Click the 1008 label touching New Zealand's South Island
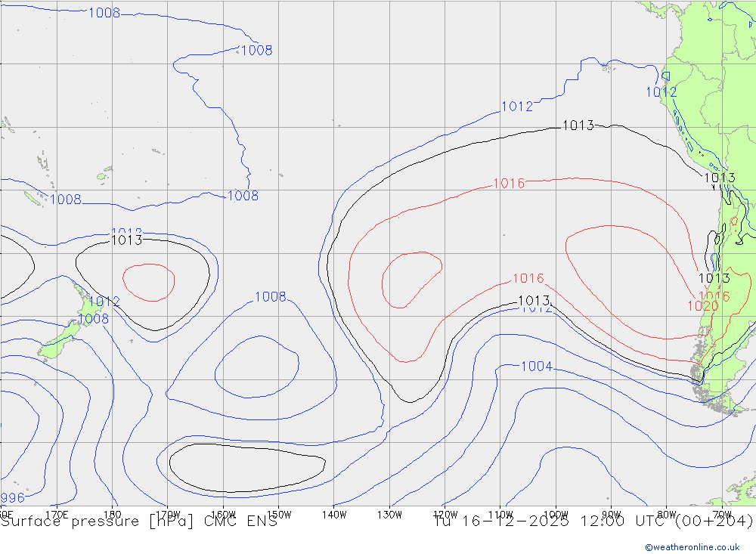This screenshot has height=554, width=756. pyautogui.click(x=93, y=319)
